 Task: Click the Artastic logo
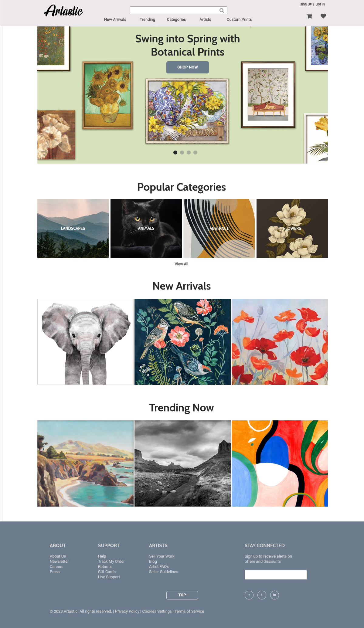pyautogui.click(x=63, y=11)
